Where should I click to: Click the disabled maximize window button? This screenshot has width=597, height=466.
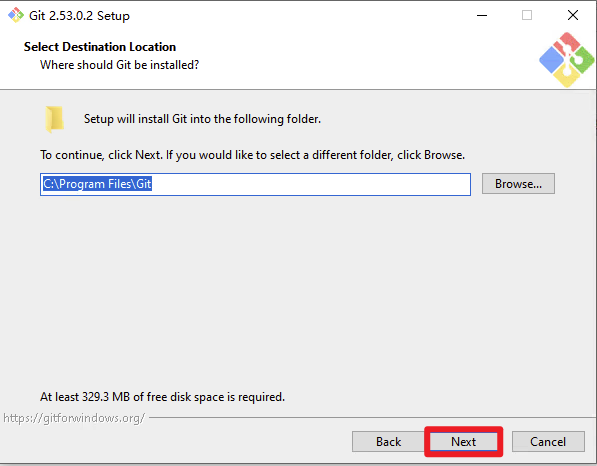coord(527,16)
